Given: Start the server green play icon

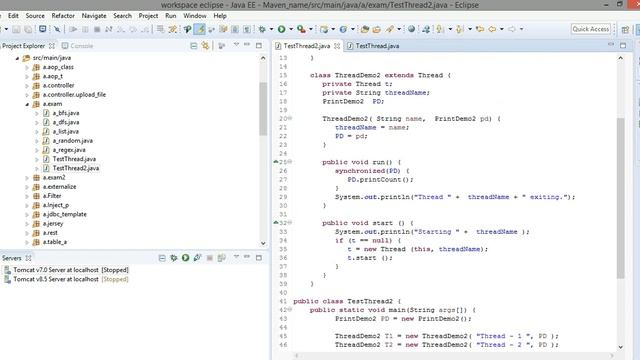Looking at the screenshot, I should [x=186, y=258].
